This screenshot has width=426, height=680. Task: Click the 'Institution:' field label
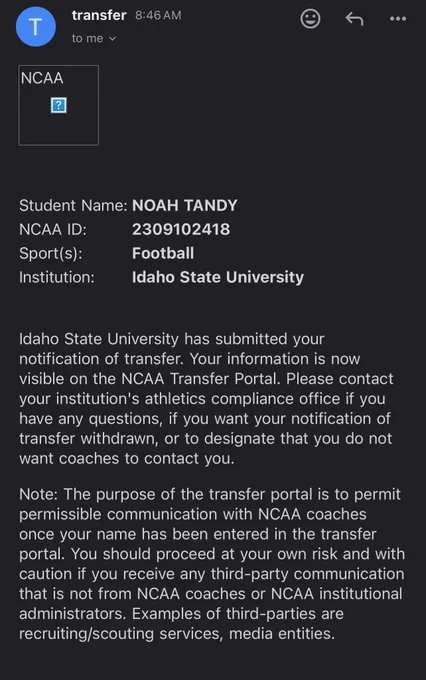click(x=57, y=277)
